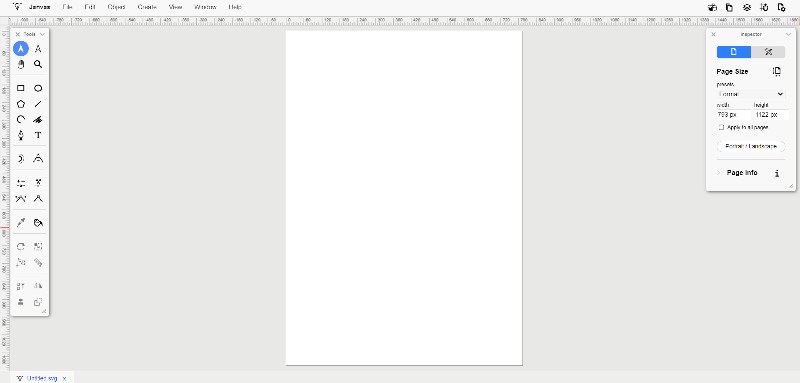800x383 pixels.
Task: Choose the Rectangle shape tool
Action: [20, 88]
